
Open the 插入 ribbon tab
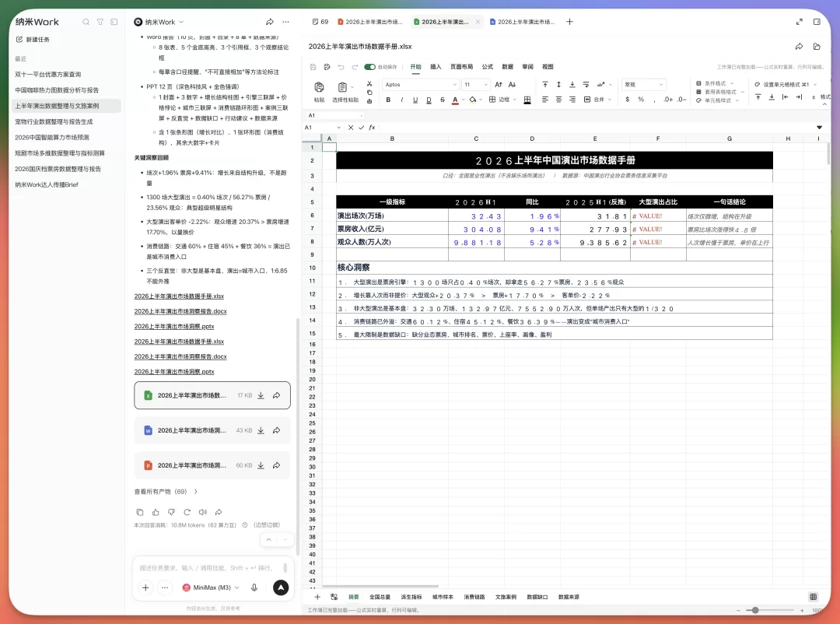(436, 67)
